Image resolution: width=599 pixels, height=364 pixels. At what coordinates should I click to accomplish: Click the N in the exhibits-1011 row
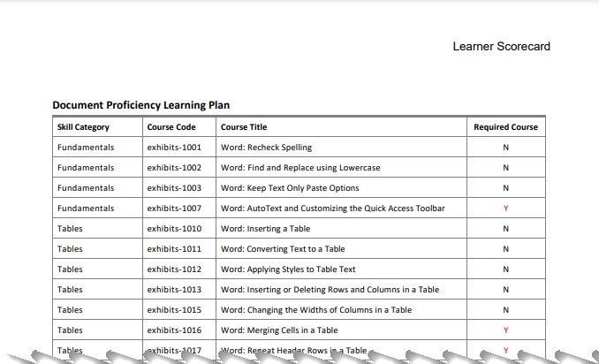[x=505, y=248]
